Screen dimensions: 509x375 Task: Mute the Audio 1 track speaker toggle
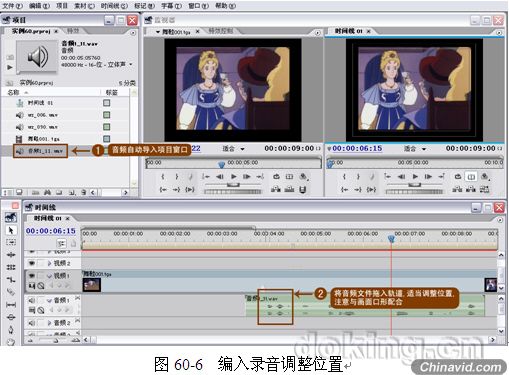click(x=32, y=300)
